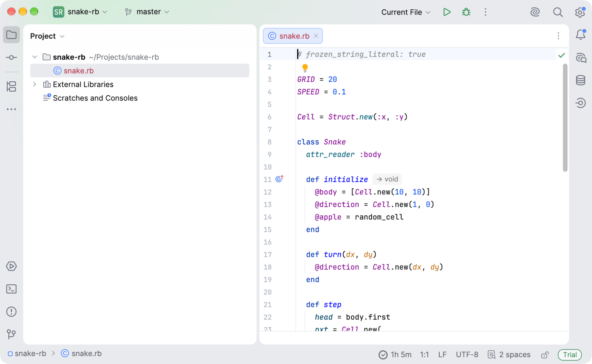Open the snake-rb project dropdown
Screen dimensions: 592x364
(80, 12)
